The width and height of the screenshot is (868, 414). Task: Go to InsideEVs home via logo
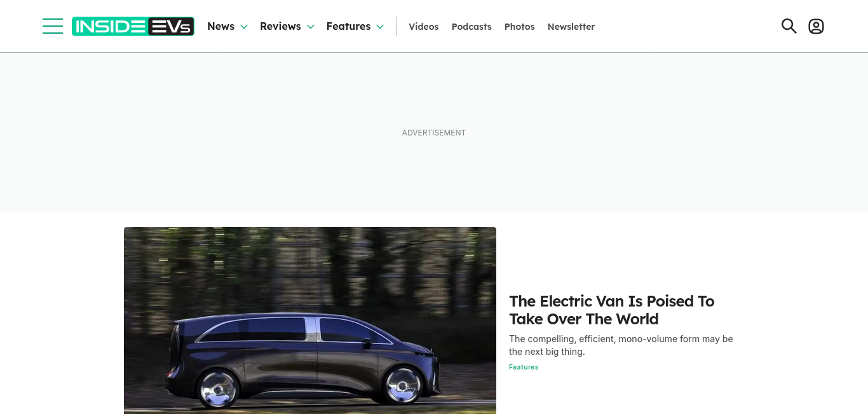coord(133,26)
